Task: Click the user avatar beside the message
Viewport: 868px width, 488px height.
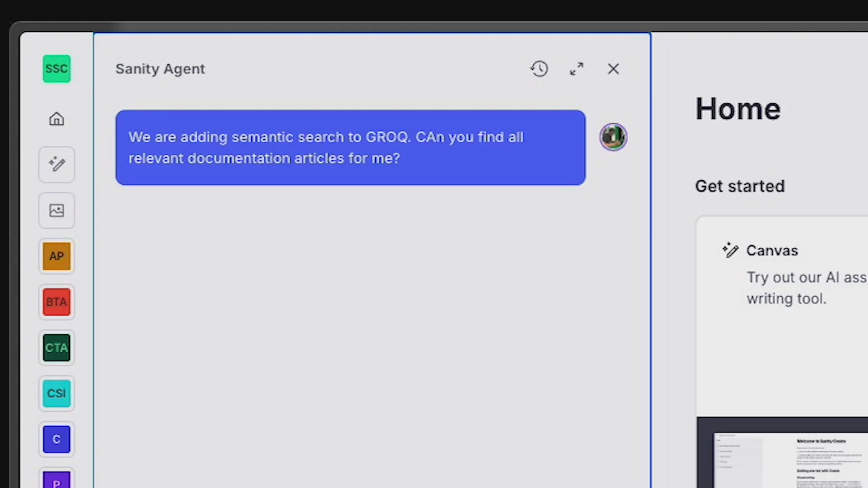Action: pos(613,137)
